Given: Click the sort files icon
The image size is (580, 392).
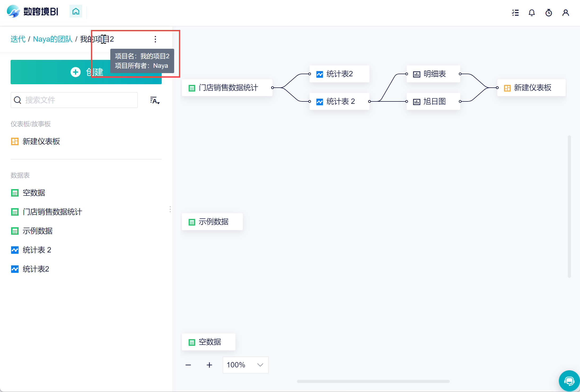Looking at the screenshot, I should pyautogui.click(x=155, y=100).
